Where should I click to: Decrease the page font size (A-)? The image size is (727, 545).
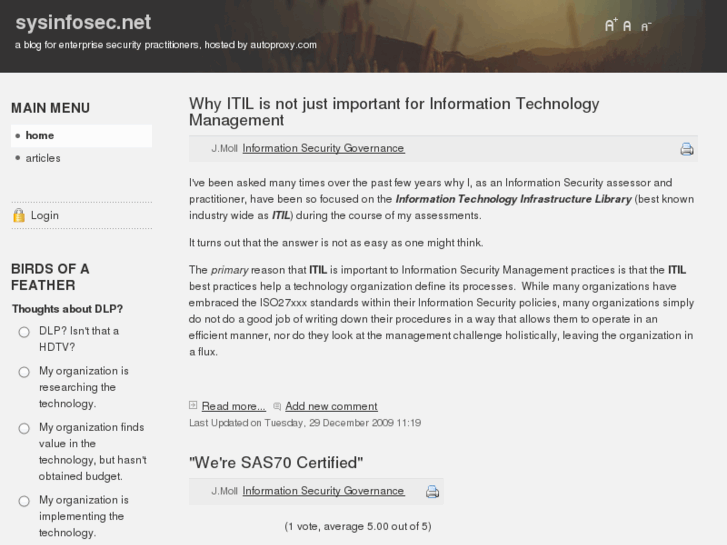(646, 27)
